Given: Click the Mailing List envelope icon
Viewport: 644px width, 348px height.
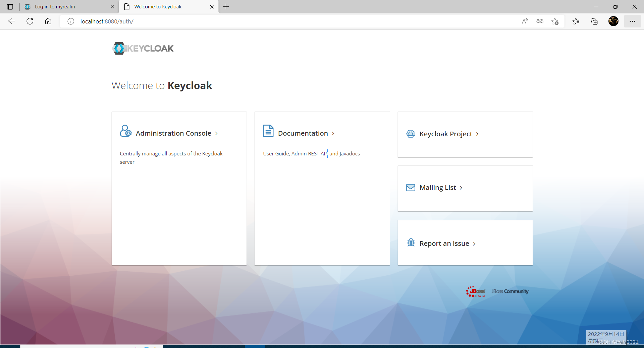Looking at the screenshot, I should point(410,187).
